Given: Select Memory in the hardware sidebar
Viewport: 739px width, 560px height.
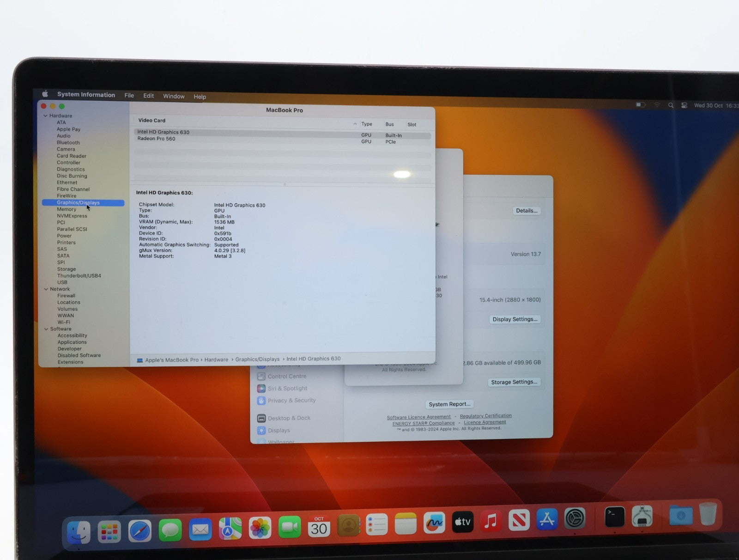Looking at the screenshot, I should click(x=67, y=209).
